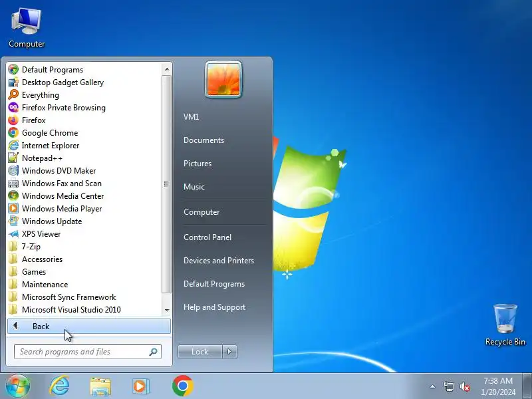The width and height of the screenshot is (532, 399).
Task: Launch Notepad++
Action: point(35,158)
